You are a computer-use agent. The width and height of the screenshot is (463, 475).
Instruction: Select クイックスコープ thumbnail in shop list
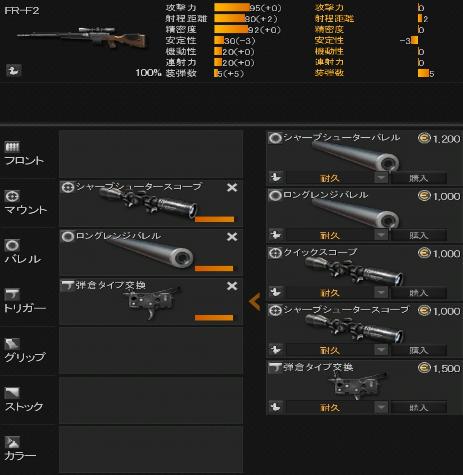(353, 272)
